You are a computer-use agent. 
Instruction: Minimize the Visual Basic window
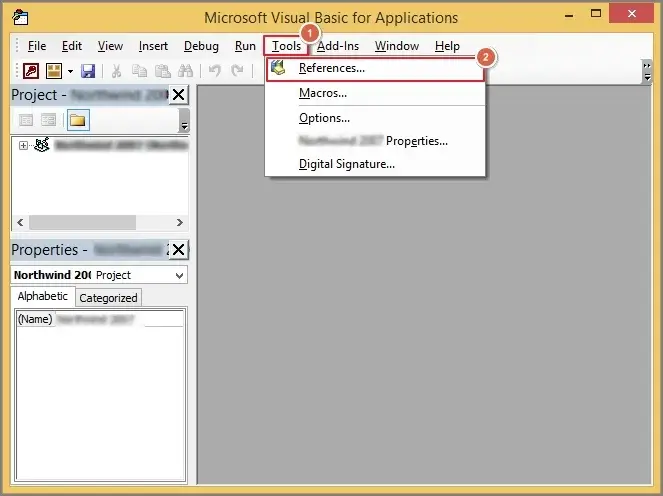569,16
